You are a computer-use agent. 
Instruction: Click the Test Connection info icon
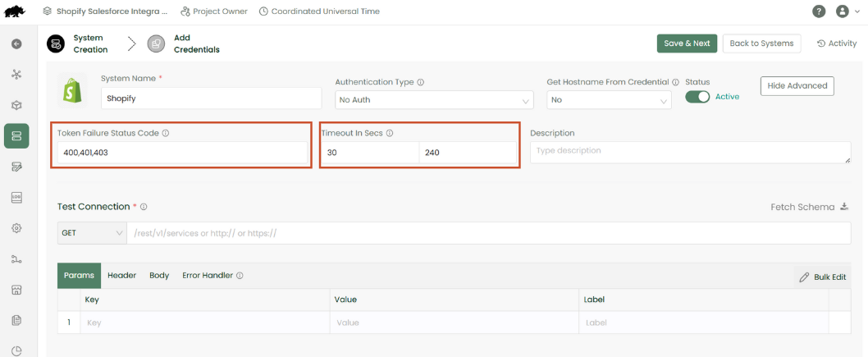[x=144, y=207]
